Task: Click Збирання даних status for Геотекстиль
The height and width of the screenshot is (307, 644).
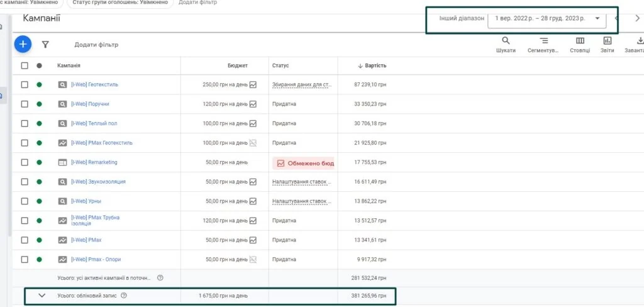Action: coord(302,85)
